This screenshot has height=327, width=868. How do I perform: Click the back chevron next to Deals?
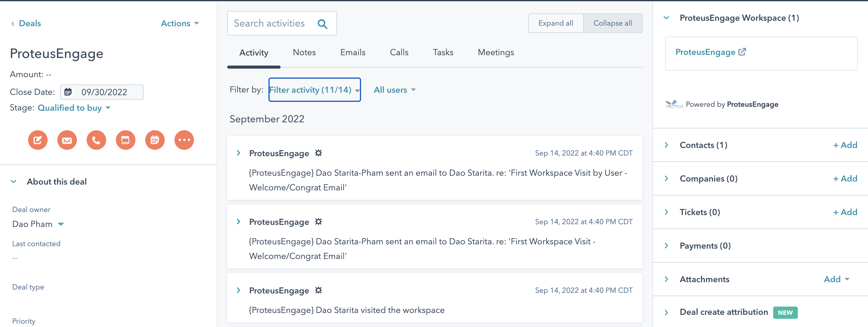tap(13, 23)
